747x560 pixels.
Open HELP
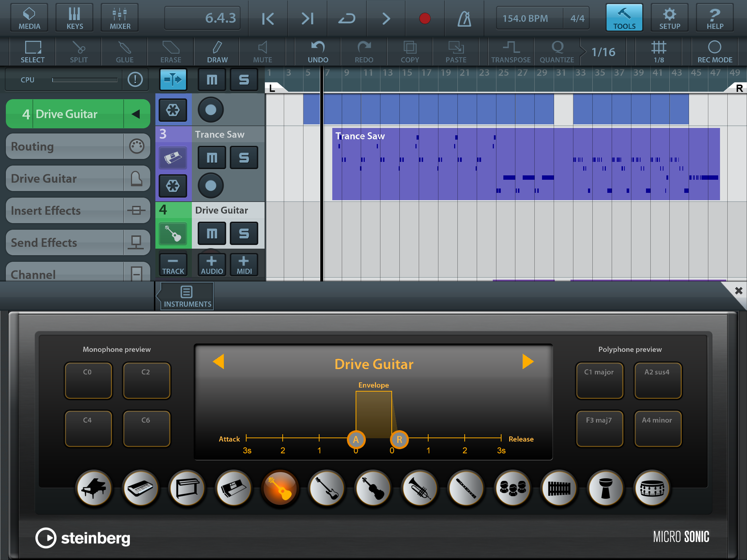(715, 17)
